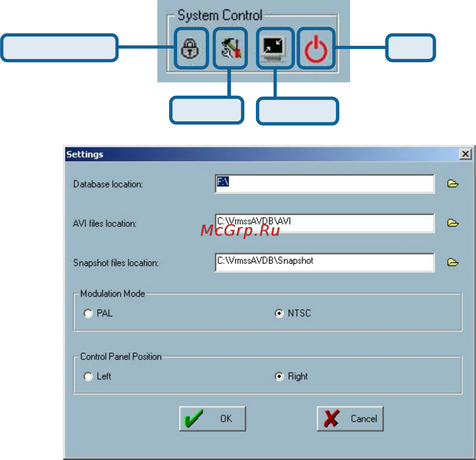Click the AVI files location field
This screenshot has width=476, height=460.
325,223
